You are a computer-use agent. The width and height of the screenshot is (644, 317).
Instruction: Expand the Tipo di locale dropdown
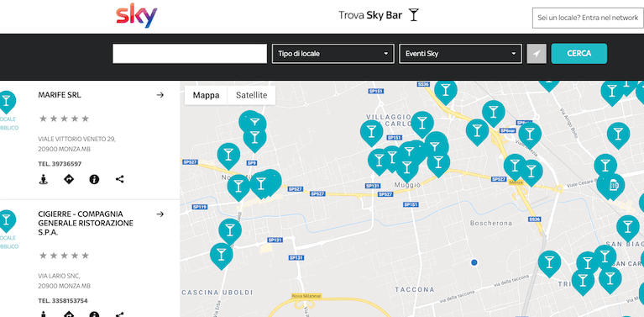click(x=333, y=54)
